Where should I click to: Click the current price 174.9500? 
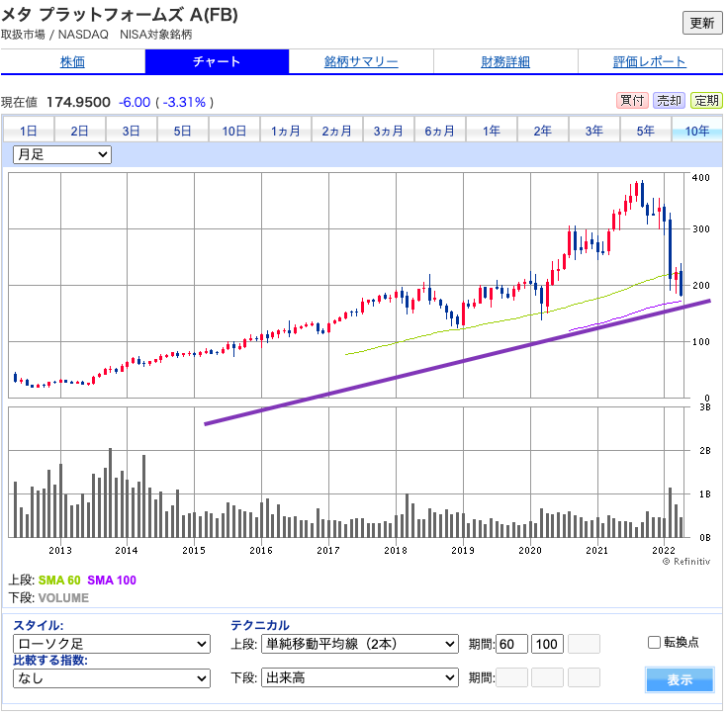(78, 102)
